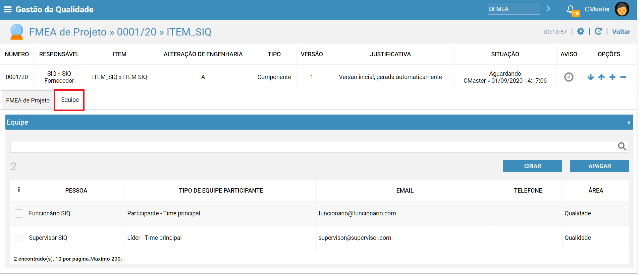Image resolution: width=644 pixels, height=276 pixels.
Task: Click ITEM_SIQ » ITEM SIQ cell
Action: pyautogui.click(x=119, y=77)
